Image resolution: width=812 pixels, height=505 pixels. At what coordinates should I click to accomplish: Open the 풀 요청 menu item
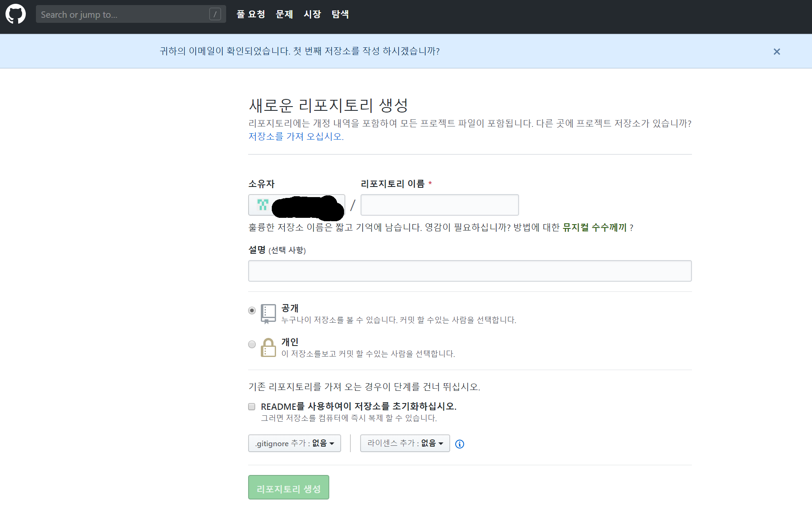(x=251, y=14)
